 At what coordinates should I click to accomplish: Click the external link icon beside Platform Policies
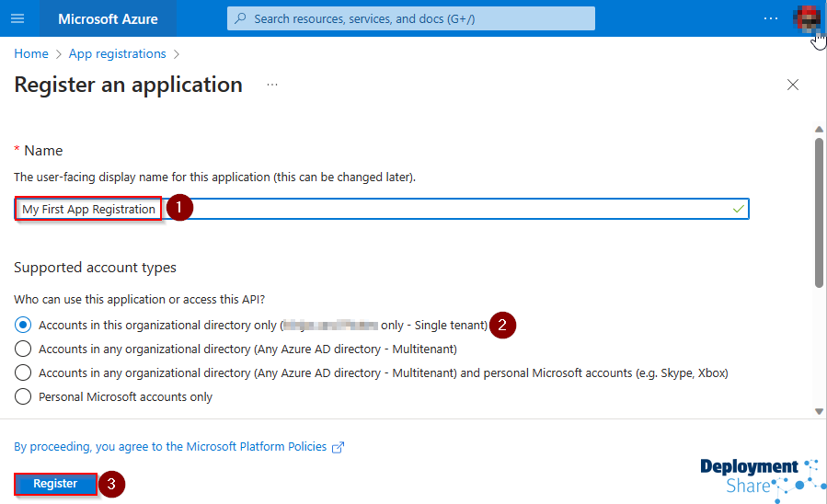coord(338,447)
